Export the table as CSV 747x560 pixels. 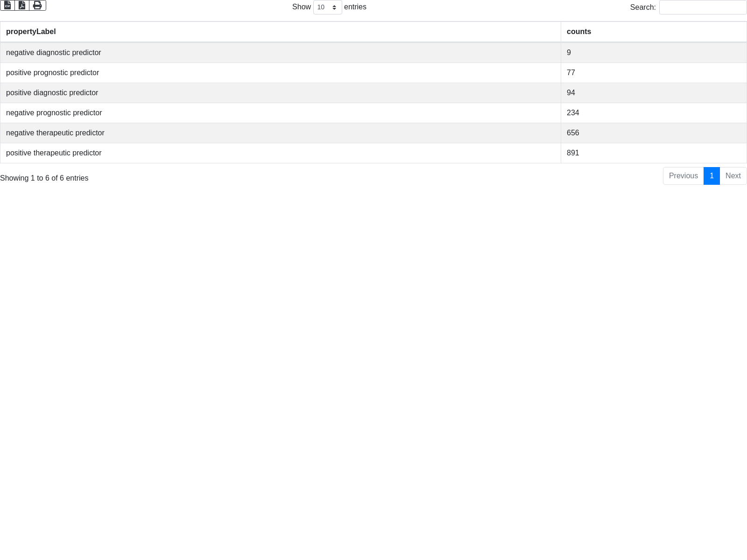[7, 5]
